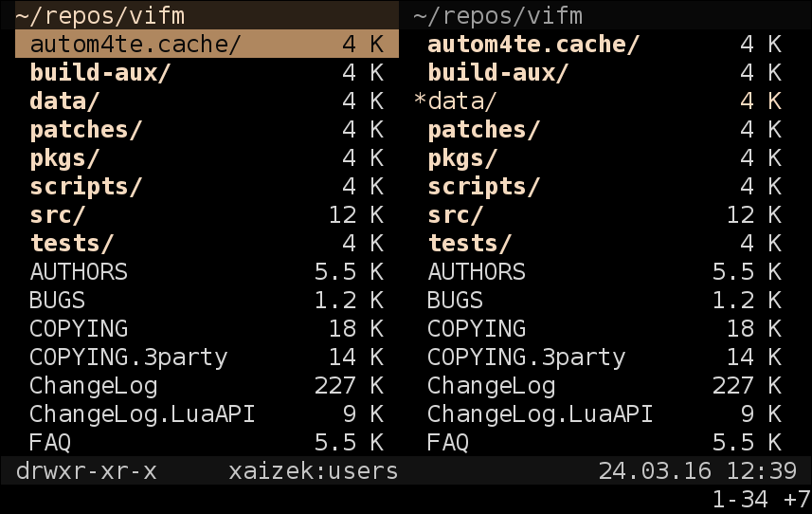812x514 pixels.
Task: Select BUGS file in the left pane
Action: click(x=208, y=300)
